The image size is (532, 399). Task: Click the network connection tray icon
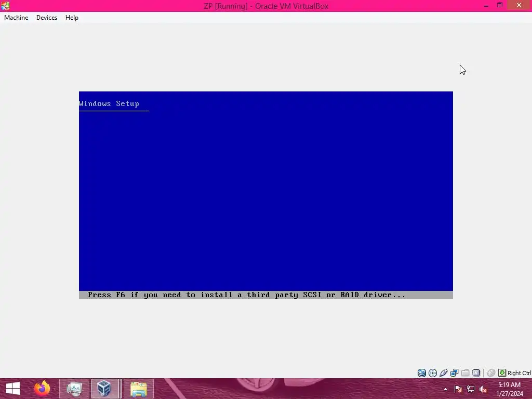(x=471, y=389)
